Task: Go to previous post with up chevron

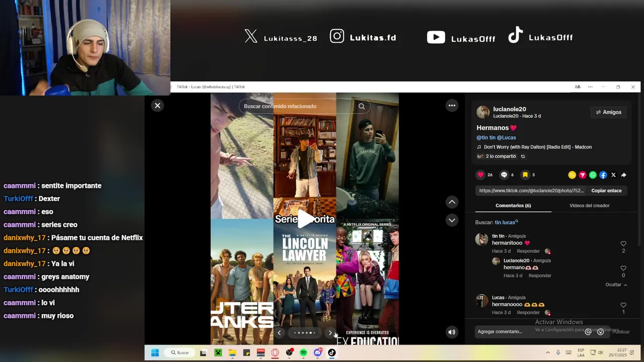Action: click(452, 202)
